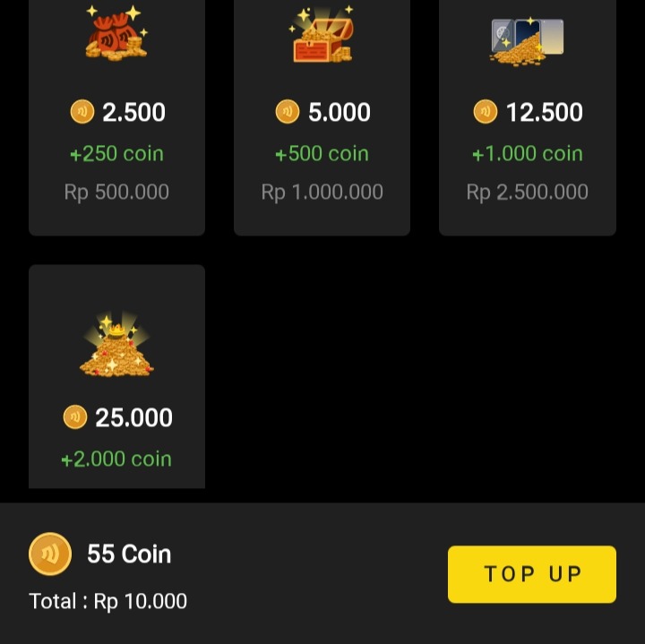
Task: Select the +1.000 coin bonus label
Action: 528,153
